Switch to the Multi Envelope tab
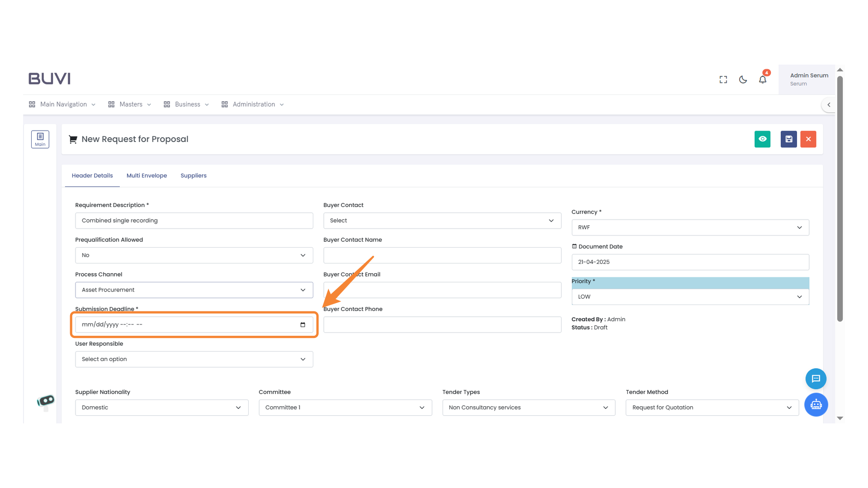The width and height of the screenshot is (868, 488). pyautogui.click(x=146, y=176)
